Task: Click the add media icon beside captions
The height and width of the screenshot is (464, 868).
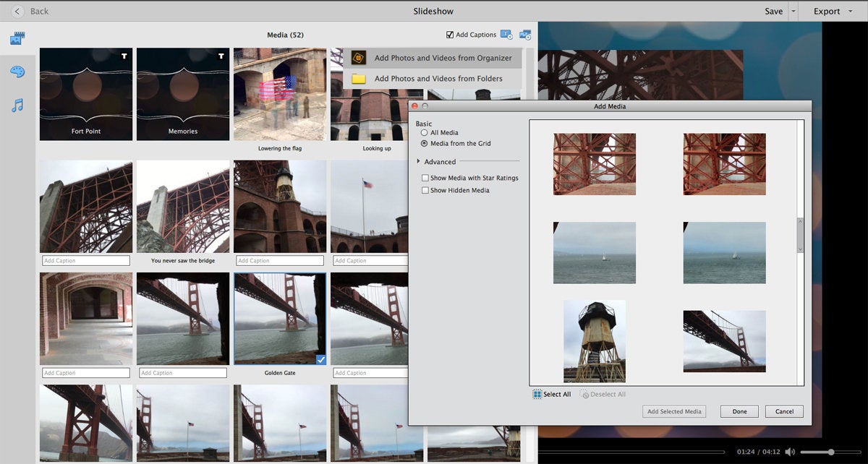Action: pos(525,35)
